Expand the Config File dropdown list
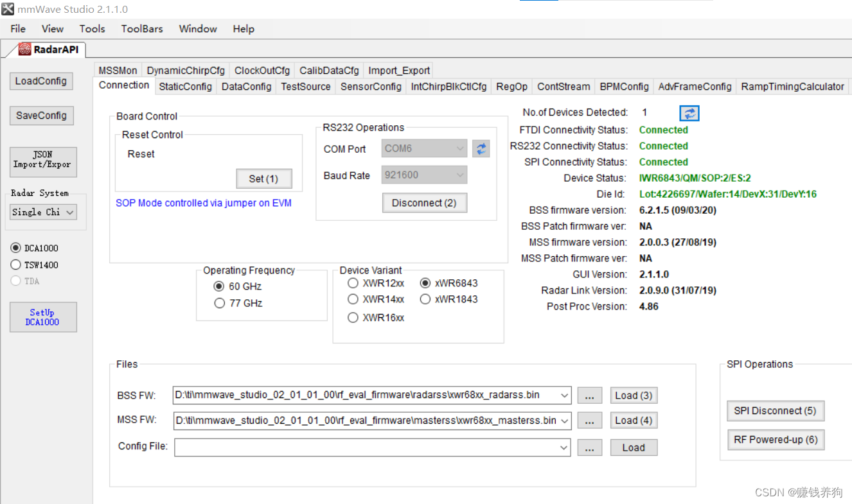The width and height of the screenshot is (852, 504). 564,448
